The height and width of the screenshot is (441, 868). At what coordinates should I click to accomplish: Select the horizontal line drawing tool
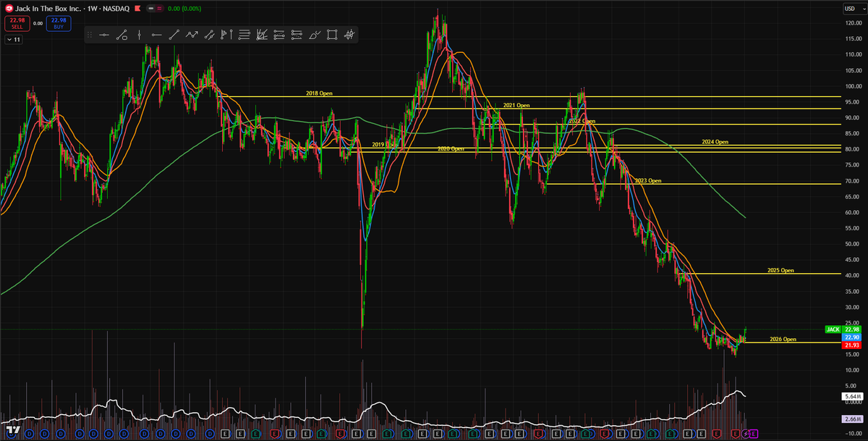pos(104,35)
